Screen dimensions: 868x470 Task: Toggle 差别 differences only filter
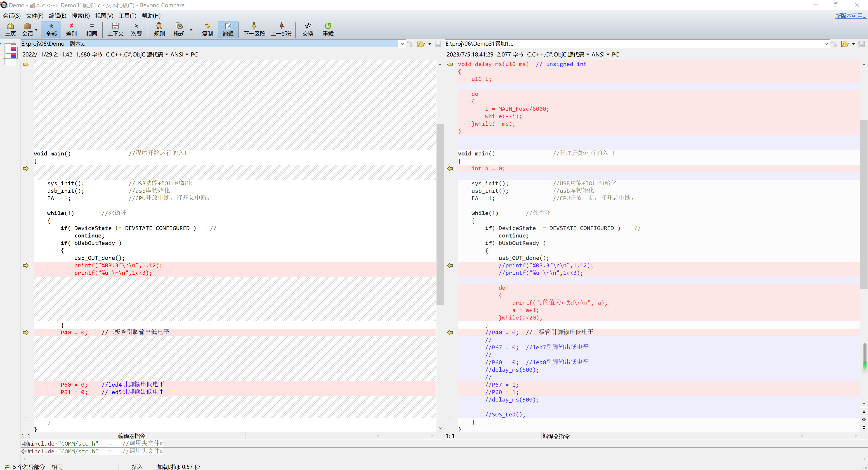[x=71, y=29]
